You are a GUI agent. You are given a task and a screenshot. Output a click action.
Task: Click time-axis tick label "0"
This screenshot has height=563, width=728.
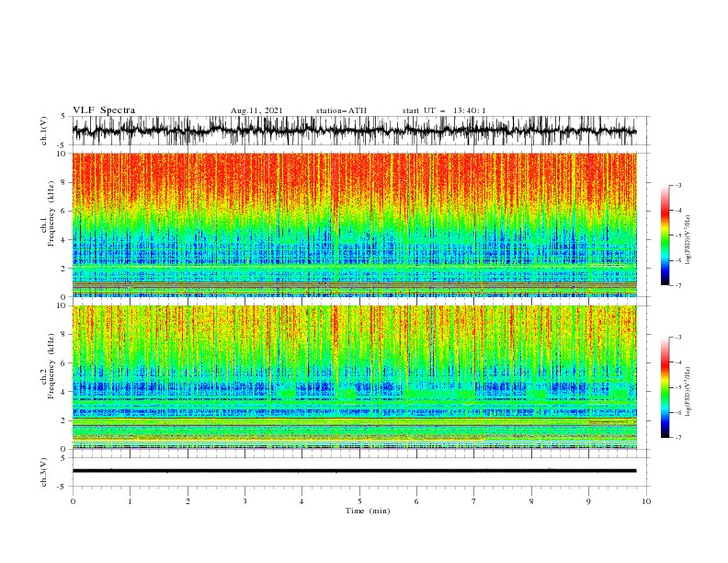(73, 501)
